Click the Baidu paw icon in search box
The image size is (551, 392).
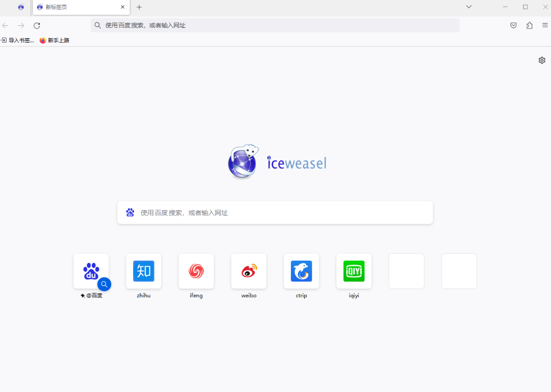(x=130, y=212)
